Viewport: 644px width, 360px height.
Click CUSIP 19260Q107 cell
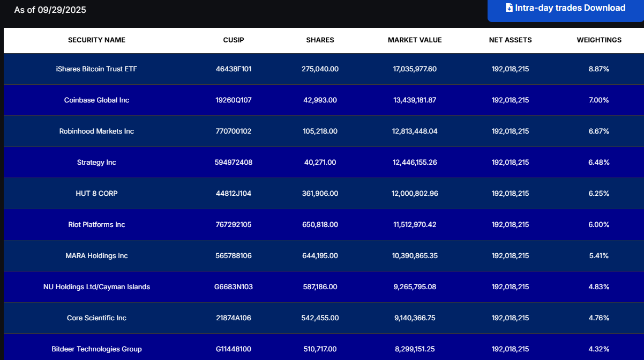(234, 100)
